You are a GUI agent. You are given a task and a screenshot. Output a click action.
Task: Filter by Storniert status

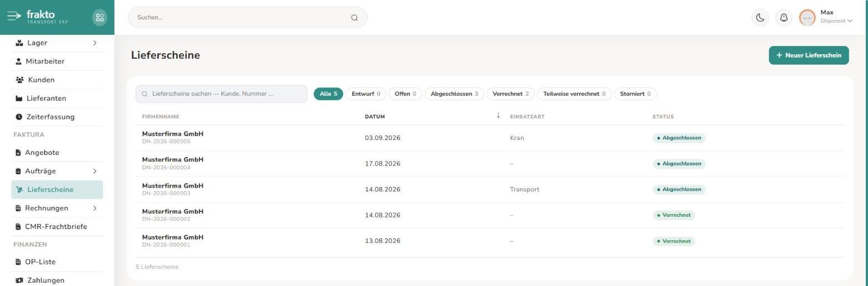tap(635, 94)
